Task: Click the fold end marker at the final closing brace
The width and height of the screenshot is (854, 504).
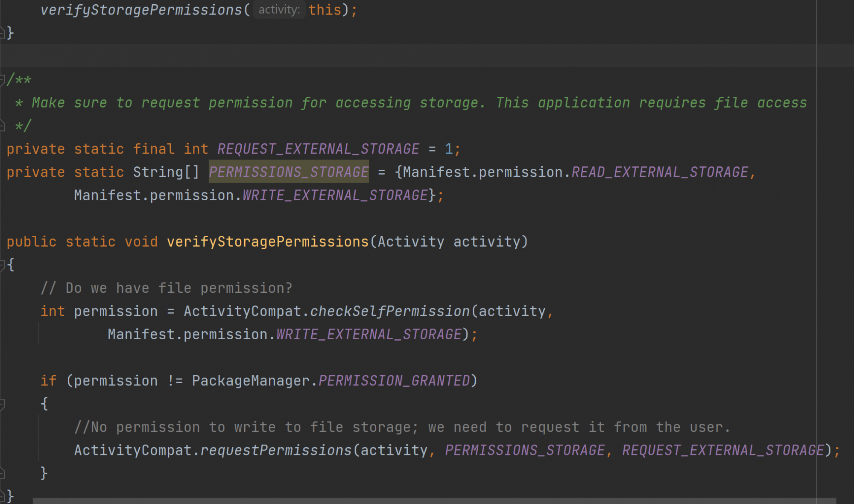Action: [x=2, y=496]
